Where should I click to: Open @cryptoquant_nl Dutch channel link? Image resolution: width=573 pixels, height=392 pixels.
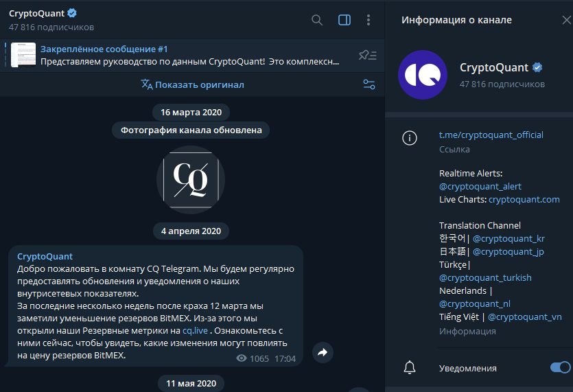(475, 304)
